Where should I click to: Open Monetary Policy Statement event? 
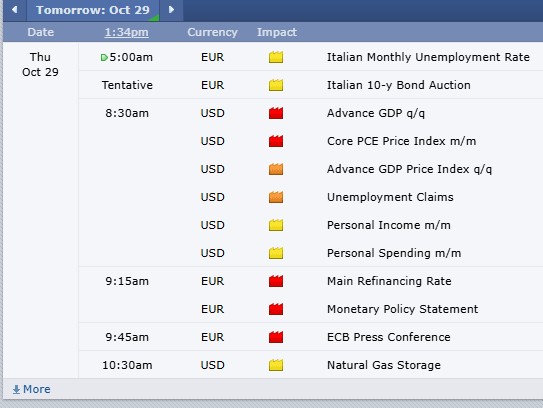[x=402, y=309]
